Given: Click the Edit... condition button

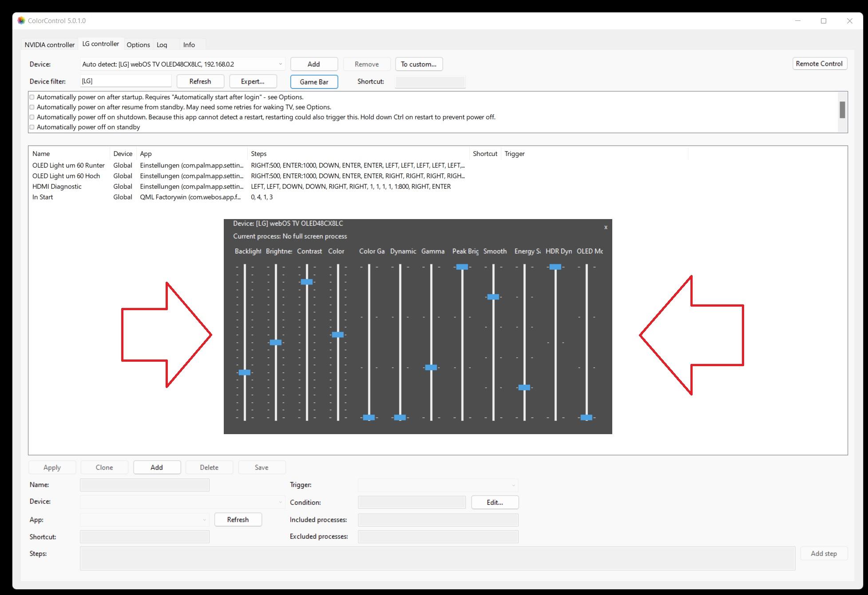Looking at the screenshot, I should [x=495, y=502].
